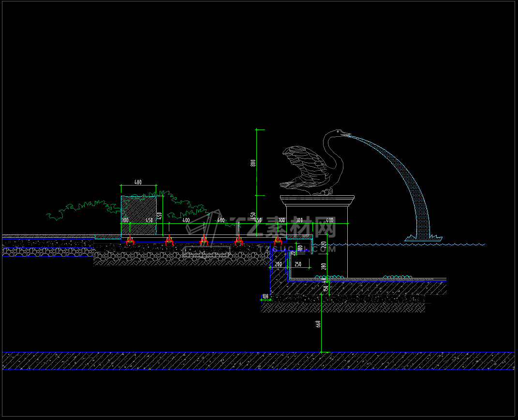The height and width of the screenshot is (420, 518).
Task: Select the "660" vertical dimension text
Action: point(318,324)
